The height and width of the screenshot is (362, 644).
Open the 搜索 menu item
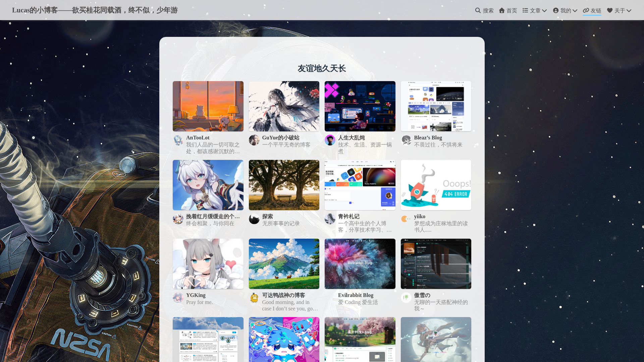[x=484, y=10]
